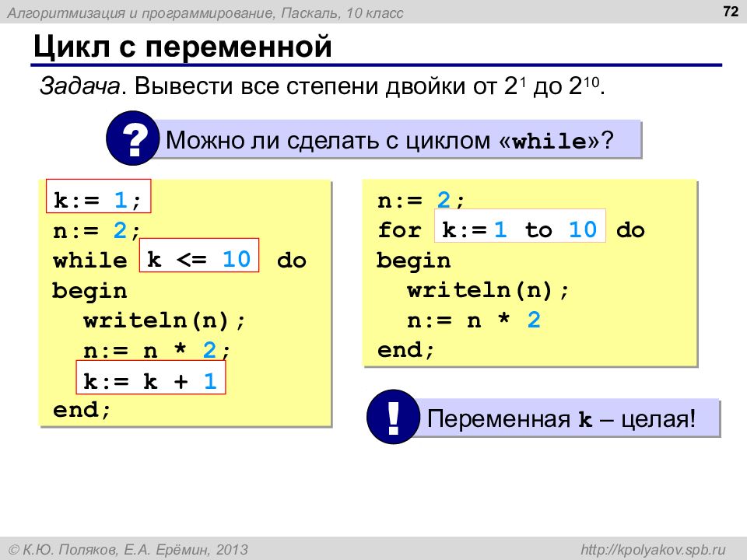Click 'writeln(n);' in the right code block

[x=489, y=290]
